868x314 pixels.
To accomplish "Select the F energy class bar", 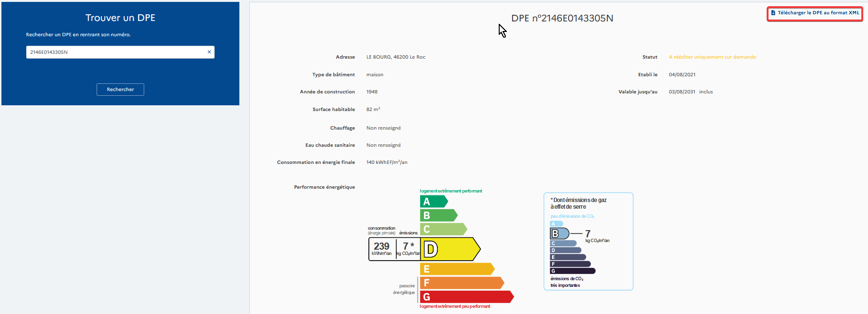I will (x=462, y=283).
